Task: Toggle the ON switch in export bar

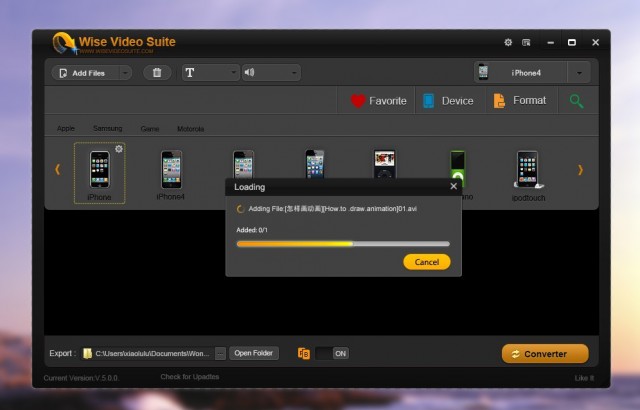Action: coord(332,353)
